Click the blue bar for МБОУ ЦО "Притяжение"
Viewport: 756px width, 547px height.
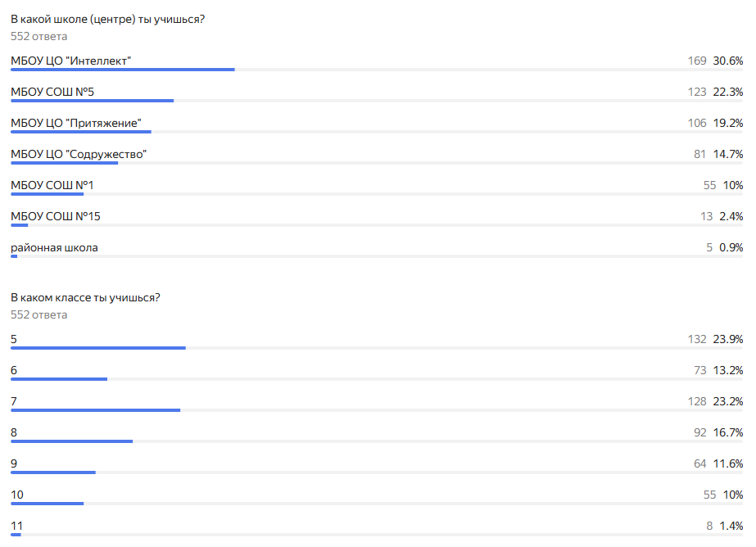tap(81, 132)
